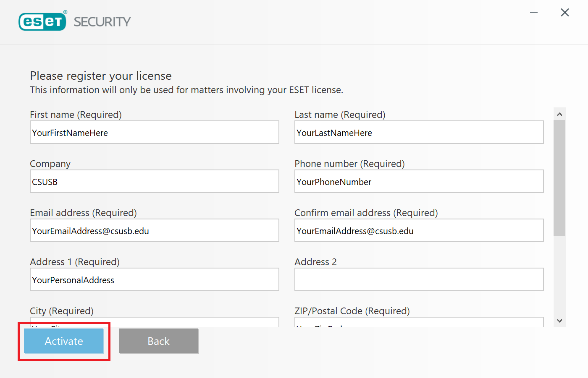Click the First name input field
The image size is (588, 378).
(x=155, y=132)
